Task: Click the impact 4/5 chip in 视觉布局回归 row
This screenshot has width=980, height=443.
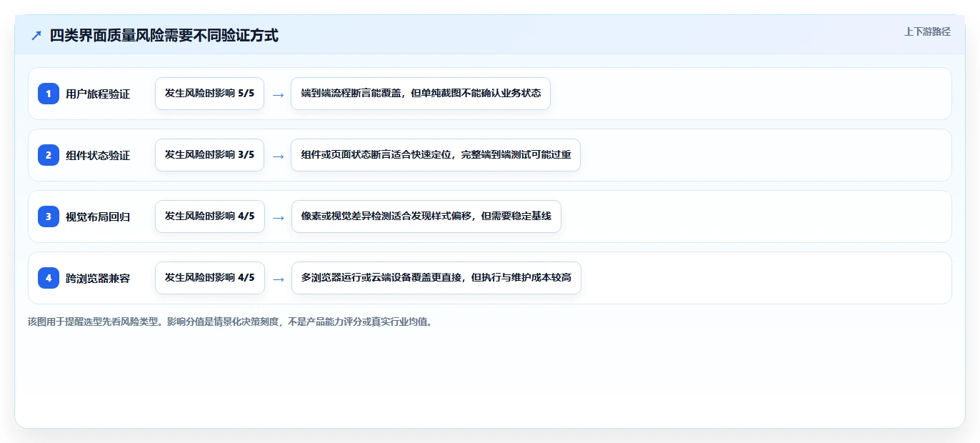Action: 210,216
